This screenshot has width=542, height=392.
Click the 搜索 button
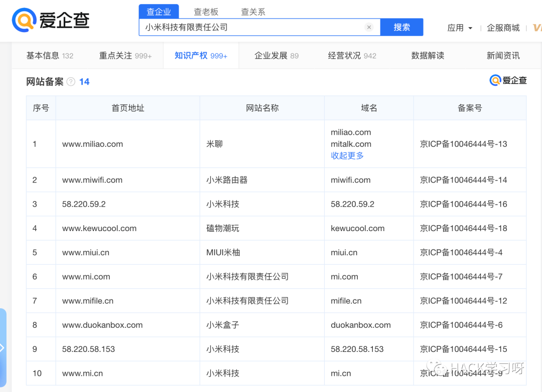pos(401,27)
